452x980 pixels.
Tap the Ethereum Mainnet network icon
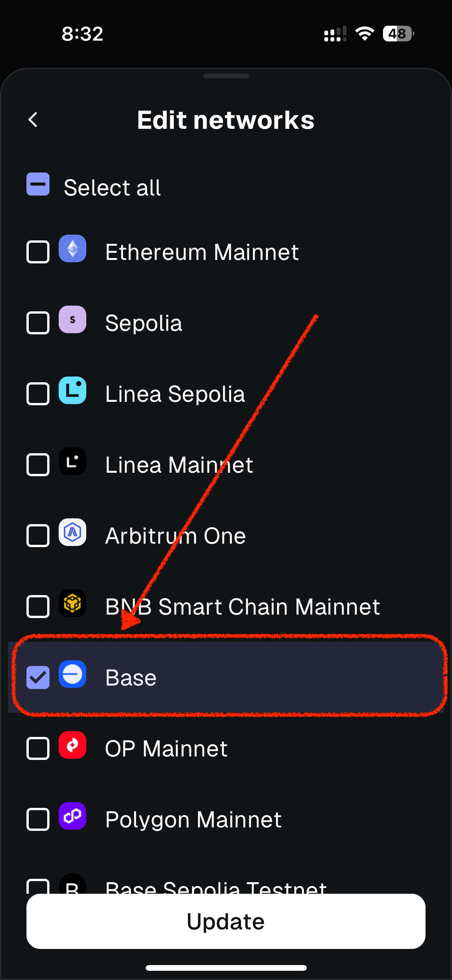point(72,249)
